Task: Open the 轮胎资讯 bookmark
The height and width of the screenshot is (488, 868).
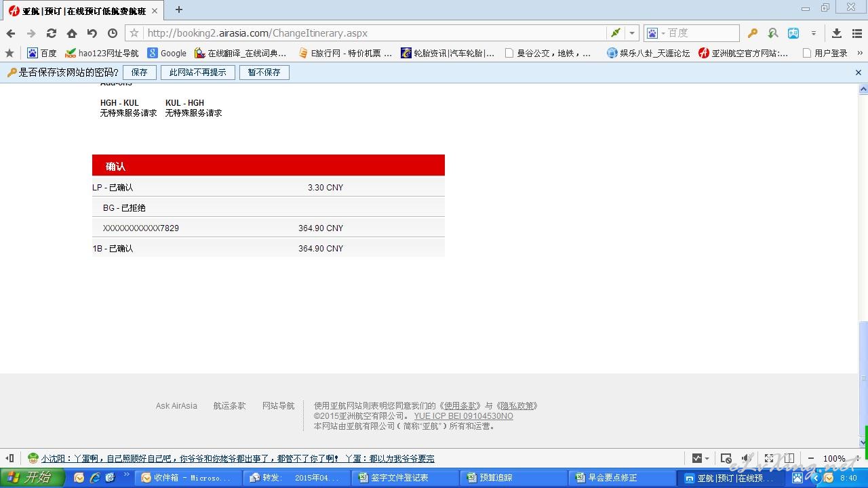Action: [x=448, y=53]
